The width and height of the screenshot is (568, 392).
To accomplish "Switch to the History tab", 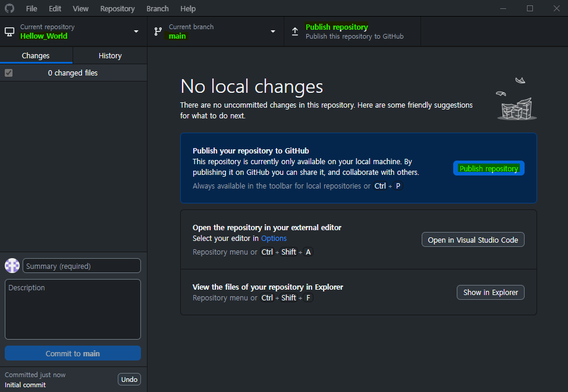I will coord(110,55).
